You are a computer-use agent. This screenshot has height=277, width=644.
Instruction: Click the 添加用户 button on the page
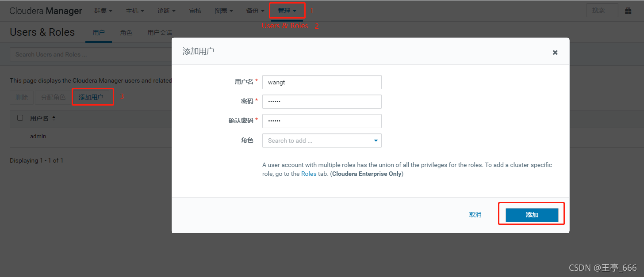pos(91,98)
